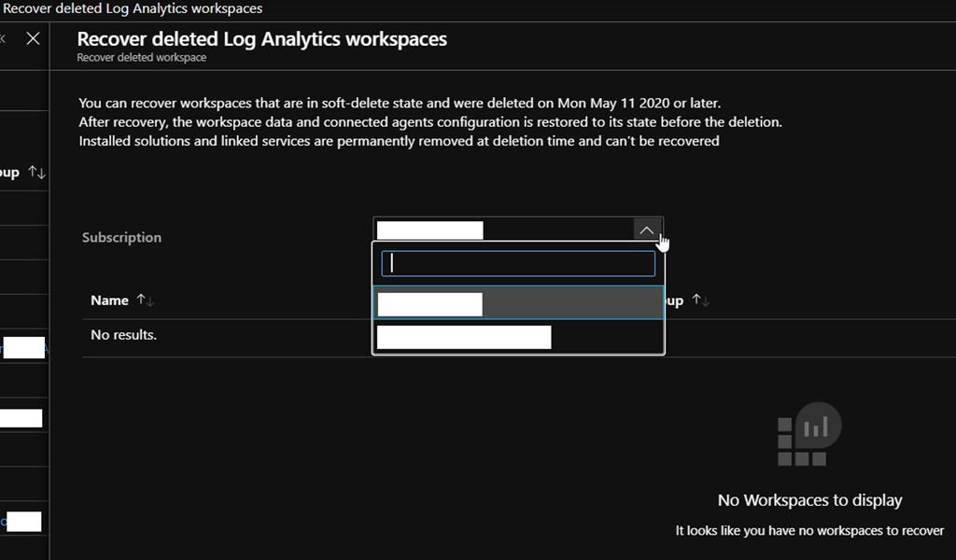This screenshot has height=560, width=956.
Task: Select the No results row
Action: (x=123, y=335)
